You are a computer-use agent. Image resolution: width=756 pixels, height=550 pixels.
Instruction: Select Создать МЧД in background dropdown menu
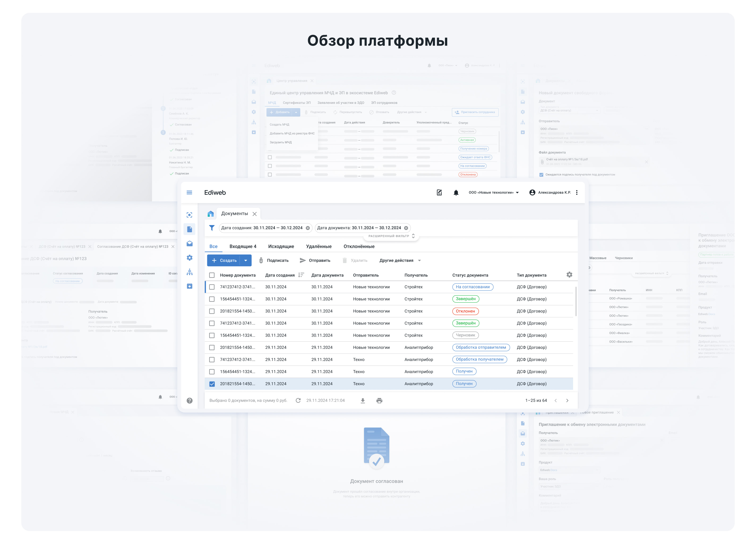click(279, 125)
